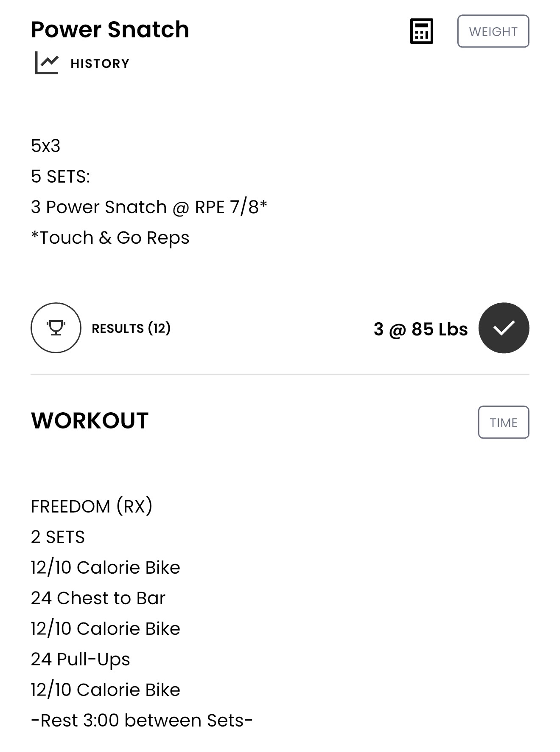The height and width of the screenshot is (752, 560).
Task: Open the WEIGHT score type button
Action: (x=493, y=31)
